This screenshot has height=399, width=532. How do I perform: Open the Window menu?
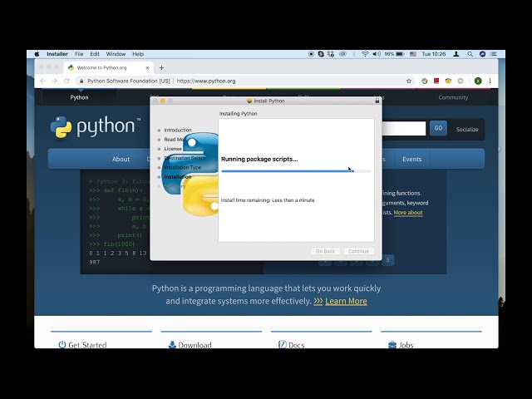pyautogui.click(x=116, y=54)
